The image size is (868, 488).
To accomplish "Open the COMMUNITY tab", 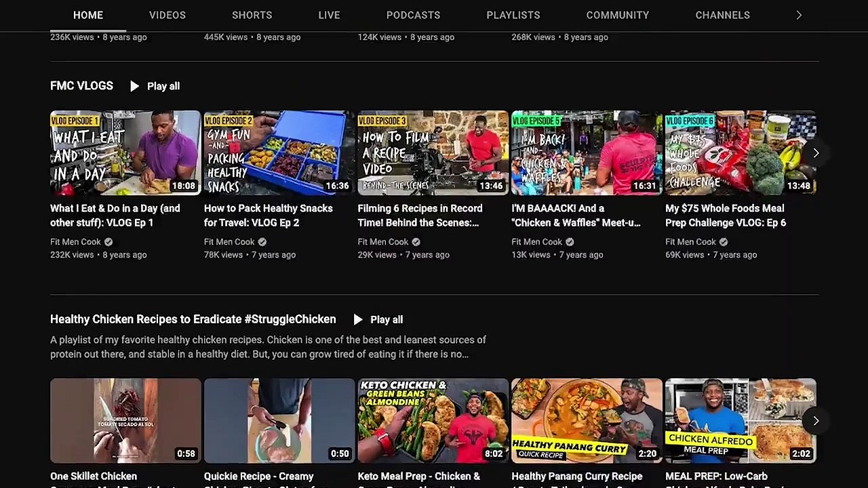I will [x=618, y=15].
